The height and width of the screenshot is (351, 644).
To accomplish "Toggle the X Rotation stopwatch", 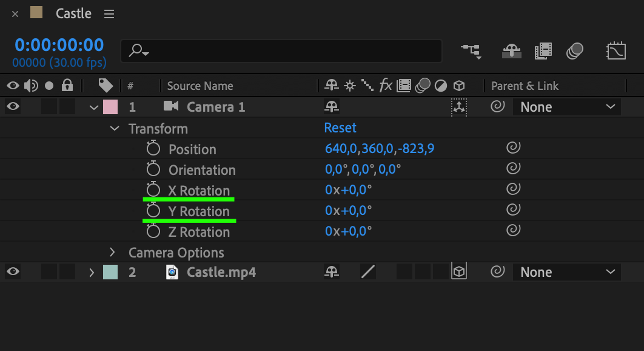I will coord(153,190).
